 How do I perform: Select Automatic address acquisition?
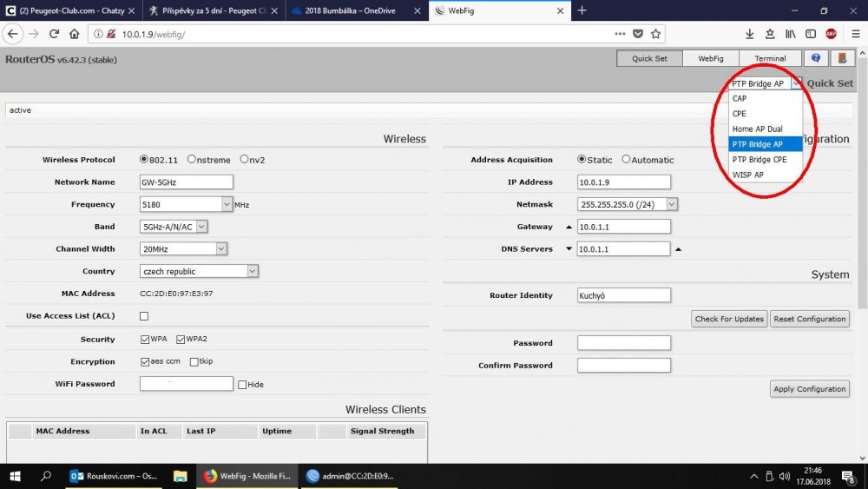626,159
